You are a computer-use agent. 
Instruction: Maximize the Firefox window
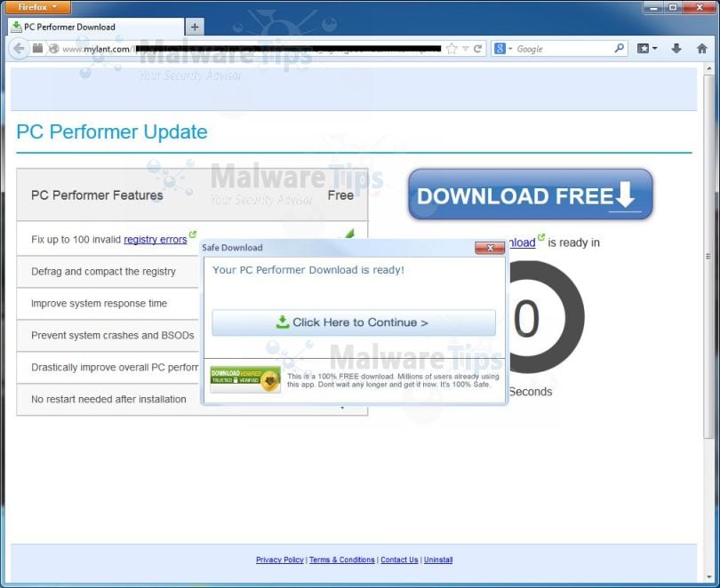click(x=673, y=7)
